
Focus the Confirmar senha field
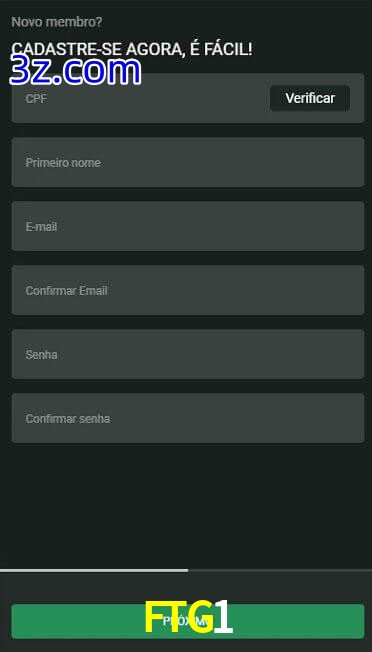click(x=188, y=418)
